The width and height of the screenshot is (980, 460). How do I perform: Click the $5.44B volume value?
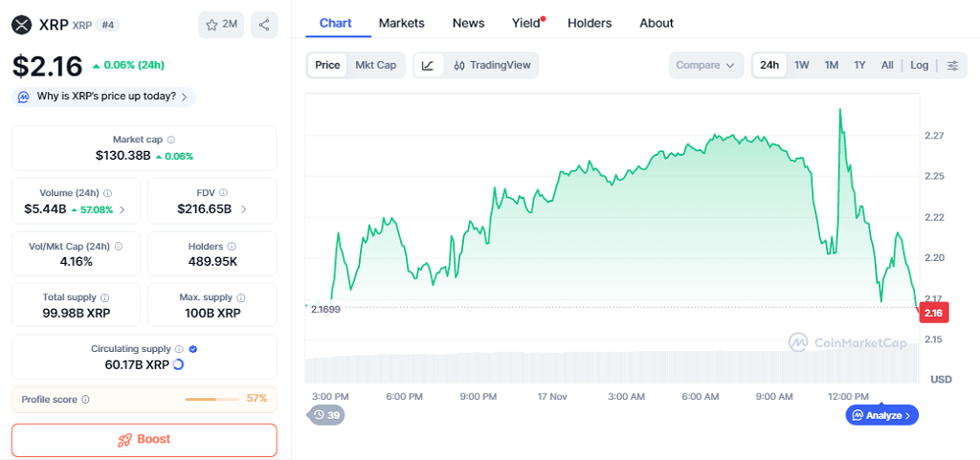[45, 209]
